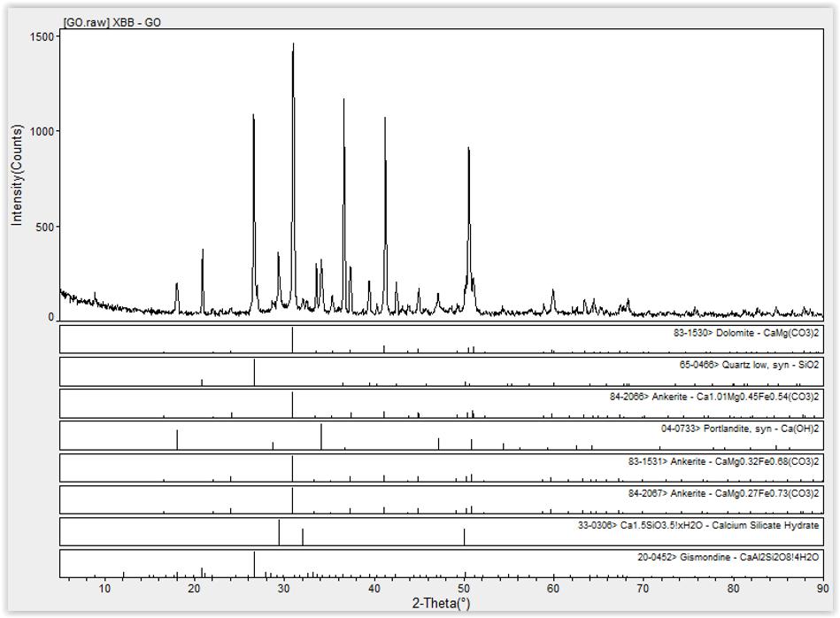This screenshot has height=618, width=840.
Task: Click the Calcium Silicate Hydrate line near 29.4°
Action: pos(279,532)
